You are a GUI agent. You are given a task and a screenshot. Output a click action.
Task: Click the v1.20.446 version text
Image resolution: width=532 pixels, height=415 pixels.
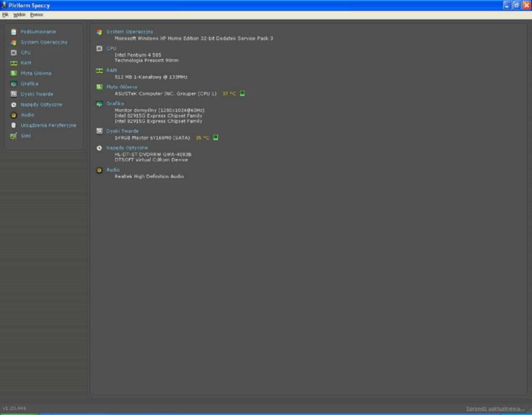14,408
